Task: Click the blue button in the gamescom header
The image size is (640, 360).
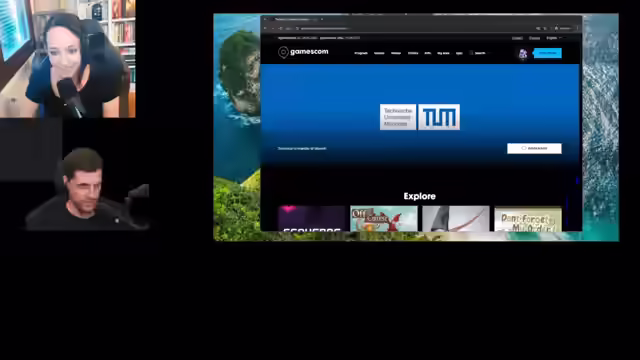Action: 547,53
